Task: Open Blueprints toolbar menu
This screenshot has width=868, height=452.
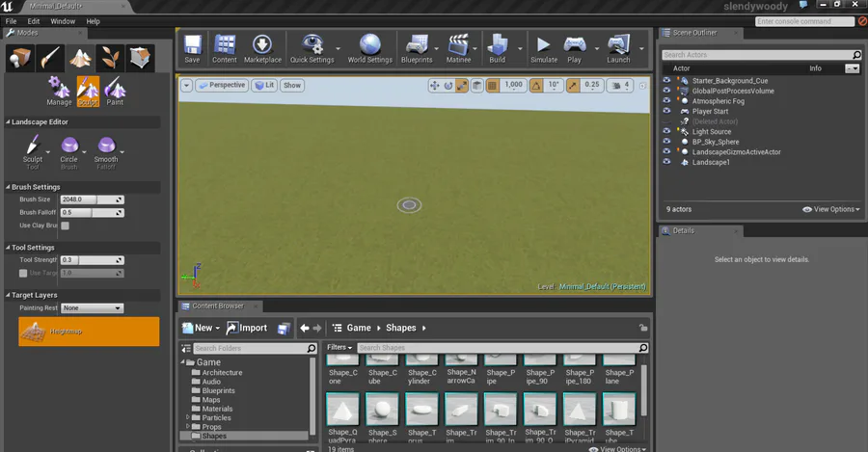Action: point(417,49)
